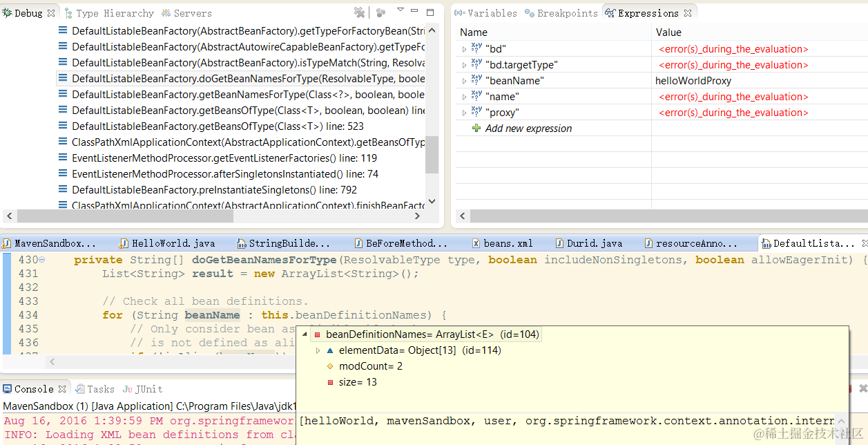The width and height of the screenshot is (868, 445).
Task: Click scroll-down arrow of Debug view
Action: tap(432, 202)
